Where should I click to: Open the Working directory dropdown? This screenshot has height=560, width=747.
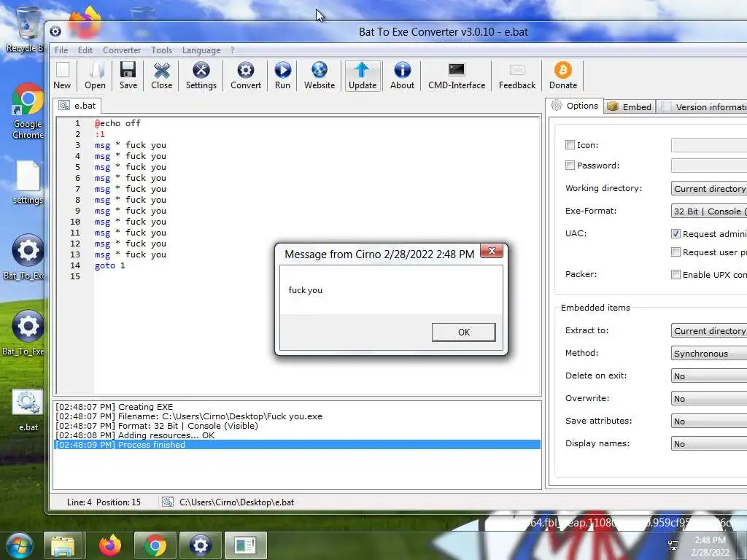click(709, 189)
